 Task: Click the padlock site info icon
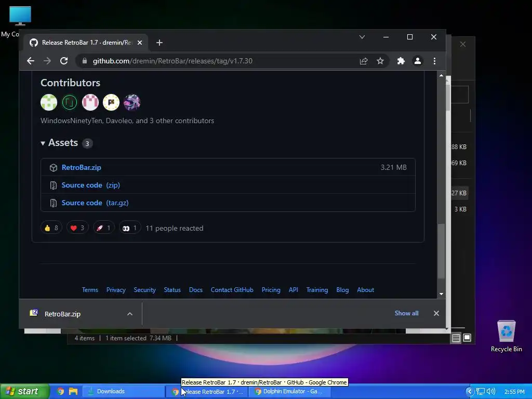tap(85, 61)
